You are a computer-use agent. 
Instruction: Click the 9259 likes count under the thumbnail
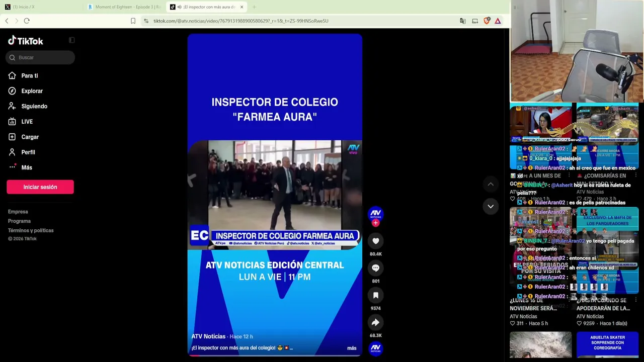tap(589, 323)
